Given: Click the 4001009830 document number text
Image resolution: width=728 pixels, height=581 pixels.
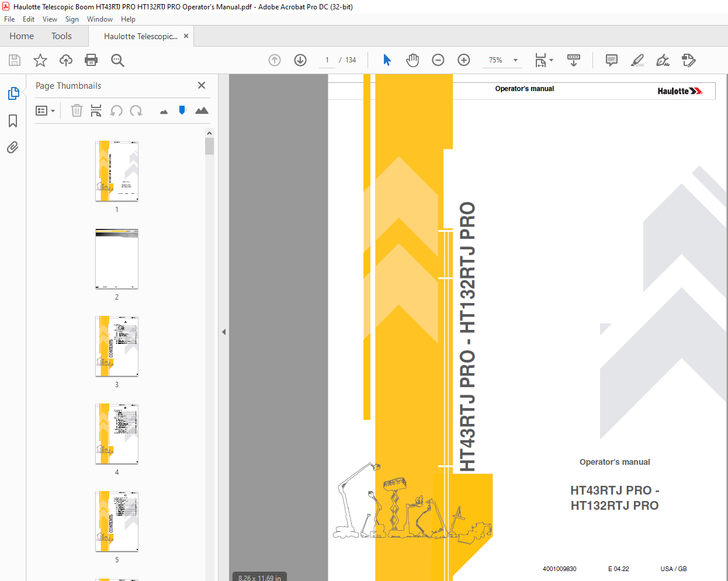Looking at the screenshot, I should click(x=559, y=569).
